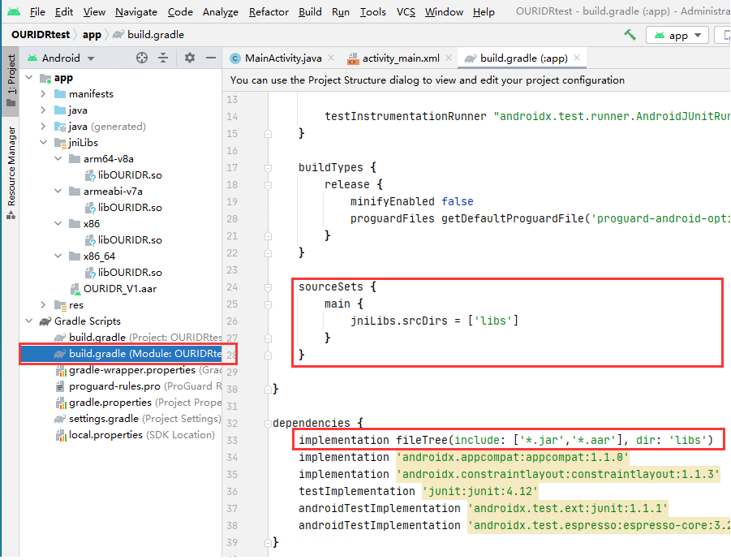This screenshot has height=560, width=731.
Task: Click the app breadcrumb in navigation bar
Action: tap(92, 35)
